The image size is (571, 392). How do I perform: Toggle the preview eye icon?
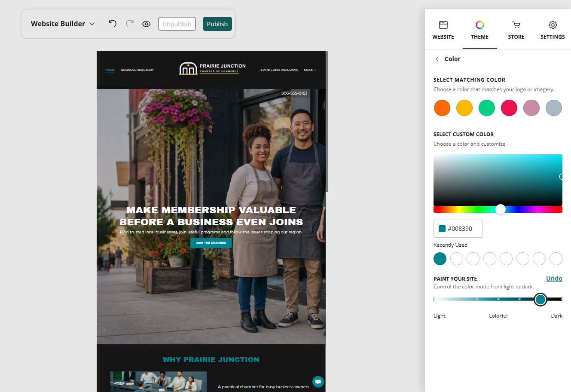147,24
